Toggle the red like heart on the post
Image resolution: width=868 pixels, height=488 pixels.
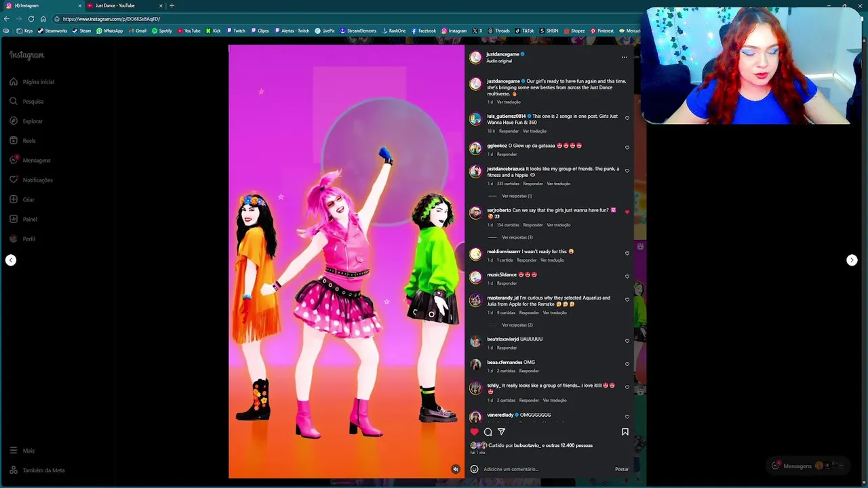pyautogui.click(x=475, y=432)
